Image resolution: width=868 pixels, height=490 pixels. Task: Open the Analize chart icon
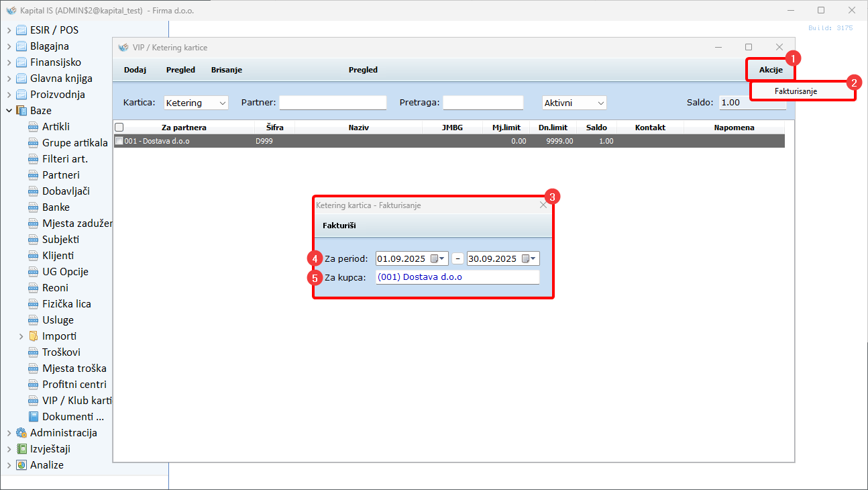tap(21, 465)
